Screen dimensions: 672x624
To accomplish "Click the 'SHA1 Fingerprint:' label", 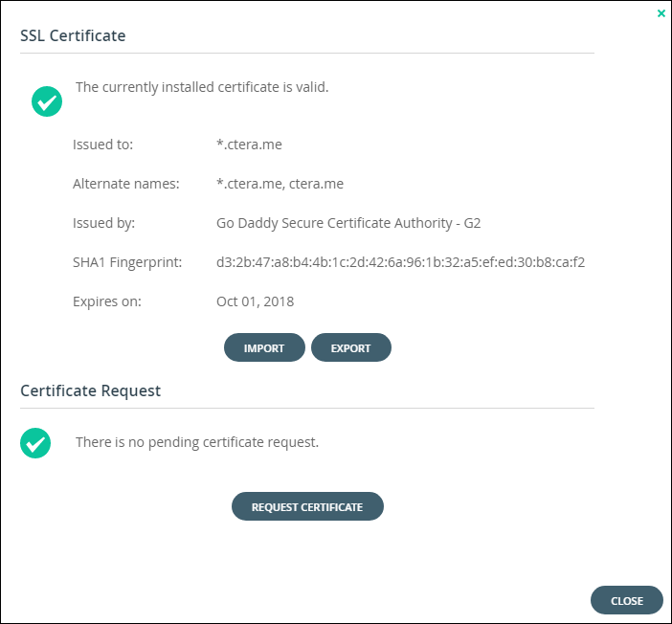I will tap(127, 262).
